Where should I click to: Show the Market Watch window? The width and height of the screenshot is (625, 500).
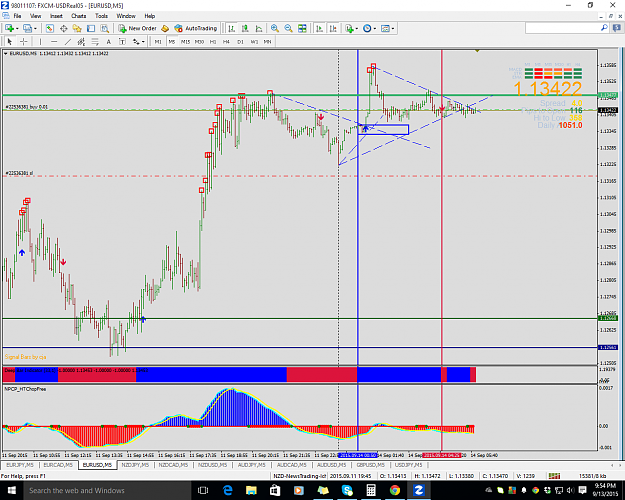50,28
